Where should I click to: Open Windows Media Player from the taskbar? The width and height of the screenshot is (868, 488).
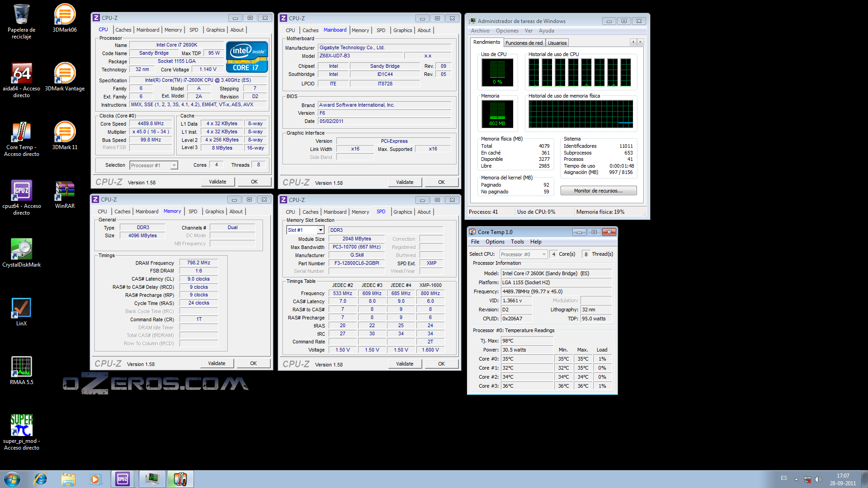pos(95,479)
